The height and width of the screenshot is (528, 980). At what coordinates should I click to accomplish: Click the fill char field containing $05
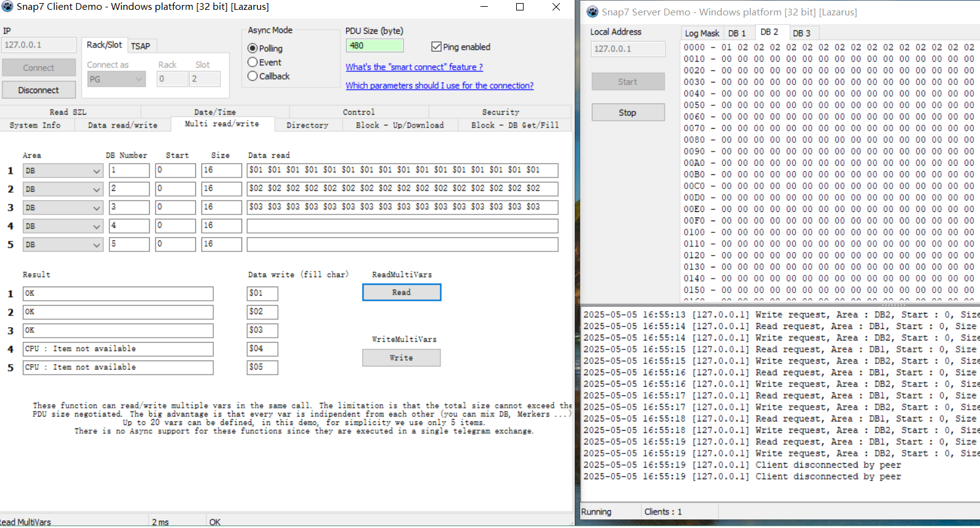[x=262, y=367]
